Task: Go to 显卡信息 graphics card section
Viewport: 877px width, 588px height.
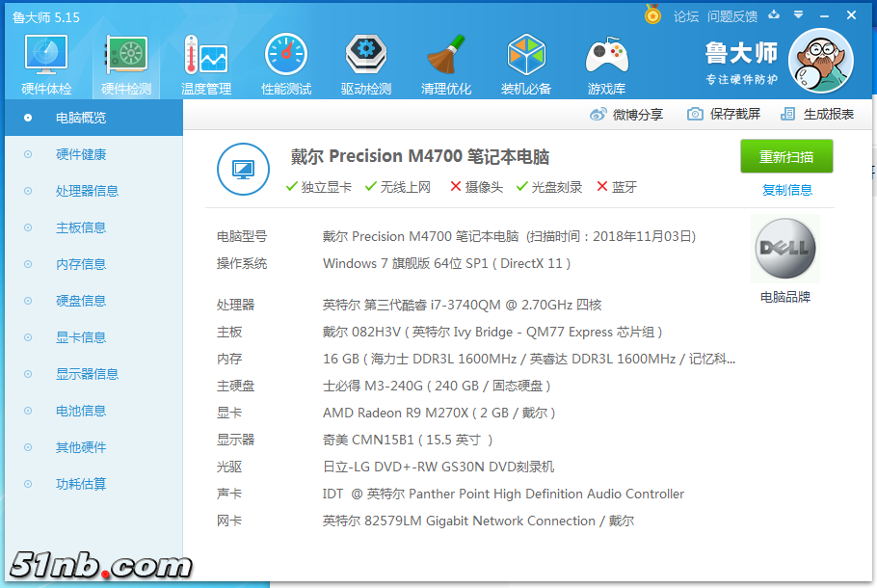Action: pyautogui.click(x=81, y=337)
